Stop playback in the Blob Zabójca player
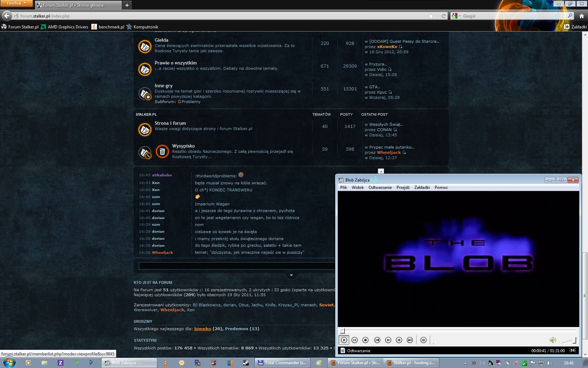 (x=365, y=340)
